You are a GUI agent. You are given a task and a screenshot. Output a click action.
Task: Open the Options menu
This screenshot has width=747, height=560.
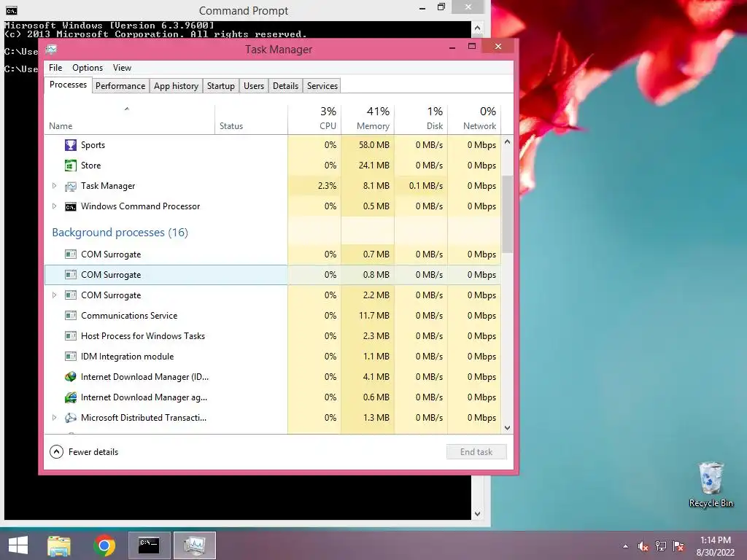point(88,68)
